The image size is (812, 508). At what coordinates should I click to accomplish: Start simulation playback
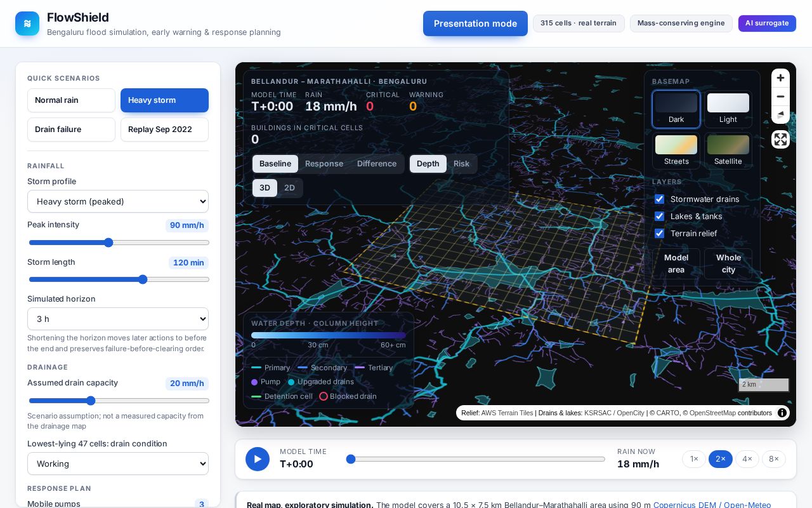(258, 459)
